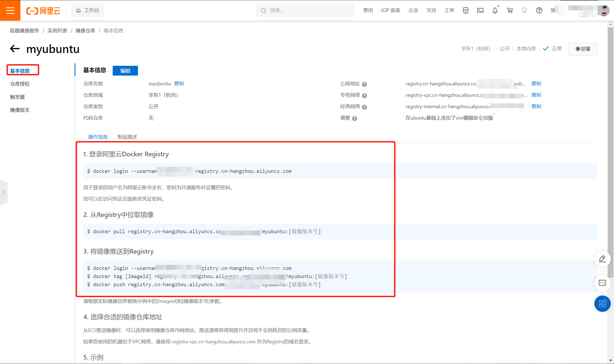Open the 费用 menu

[x=368, y=10]
